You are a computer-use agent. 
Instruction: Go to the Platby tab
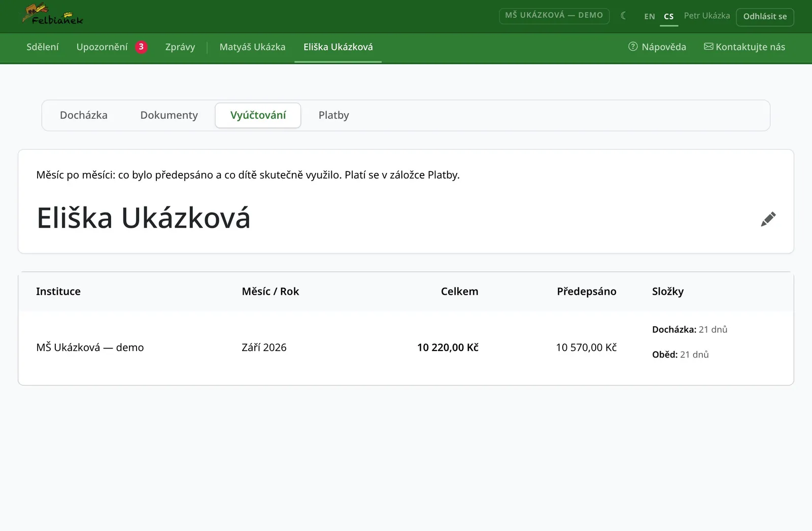point(334,115)
